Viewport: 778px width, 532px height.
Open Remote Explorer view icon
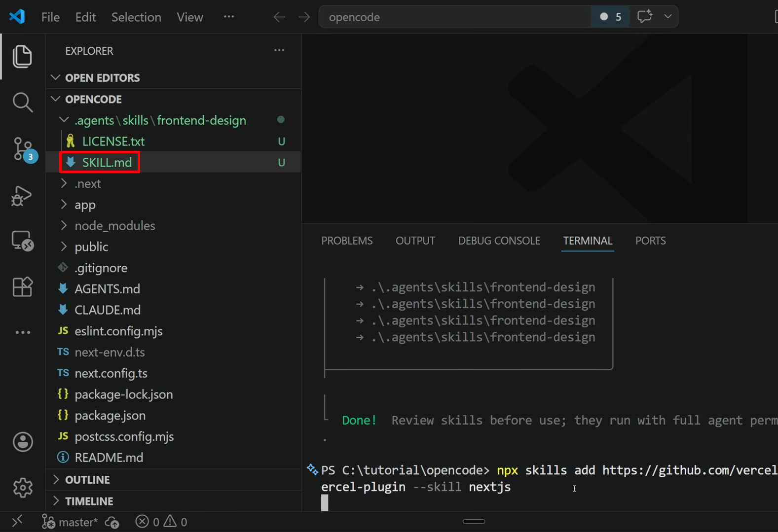22,241
